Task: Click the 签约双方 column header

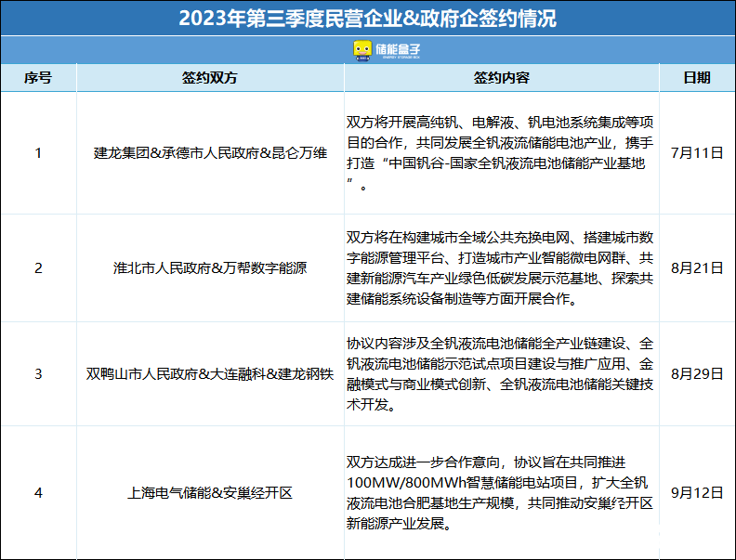Action: click(210, 78)
